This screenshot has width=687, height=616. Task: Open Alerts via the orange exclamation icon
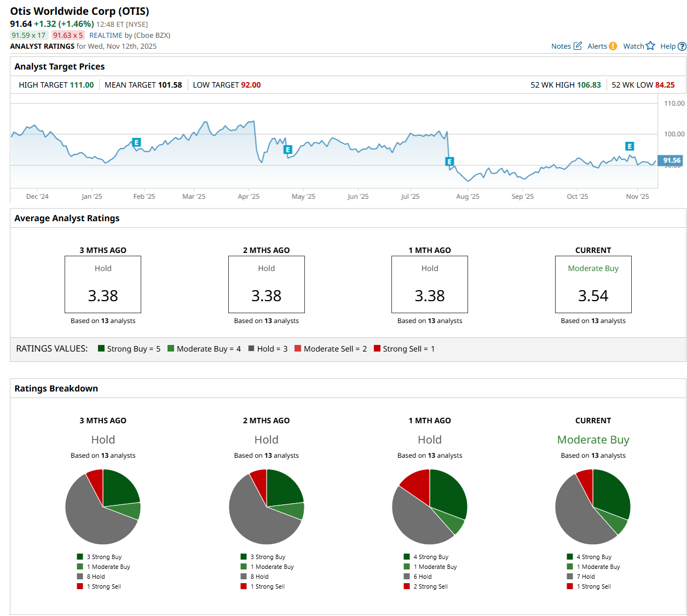click(613, 46)
